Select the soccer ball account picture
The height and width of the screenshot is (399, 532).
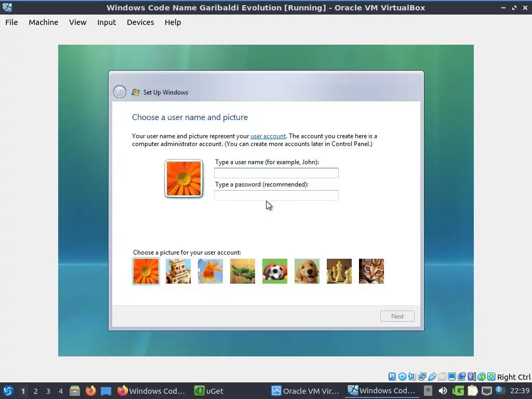pyautogui.click(x=275, y=271)
